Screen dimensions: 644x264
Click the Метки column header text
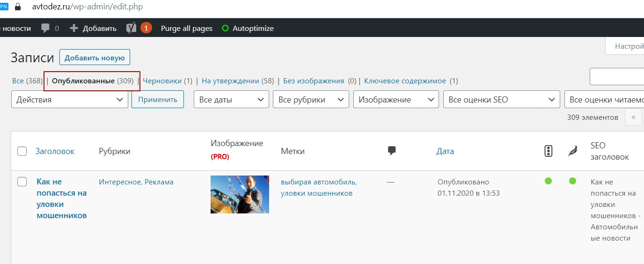coord(293,151)
